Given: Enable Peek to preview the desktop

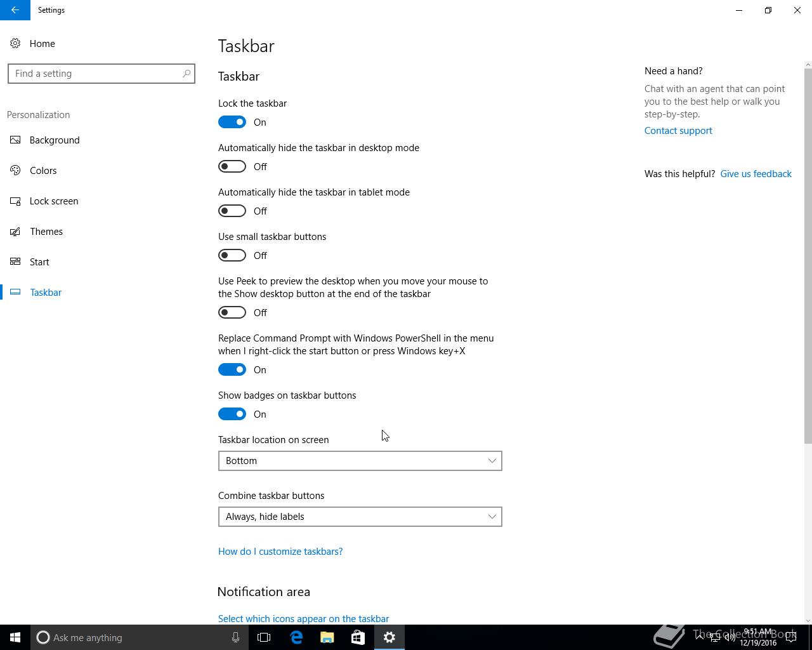Looking at the screenshot, I should pyautogui.click(x=232, y=312).
